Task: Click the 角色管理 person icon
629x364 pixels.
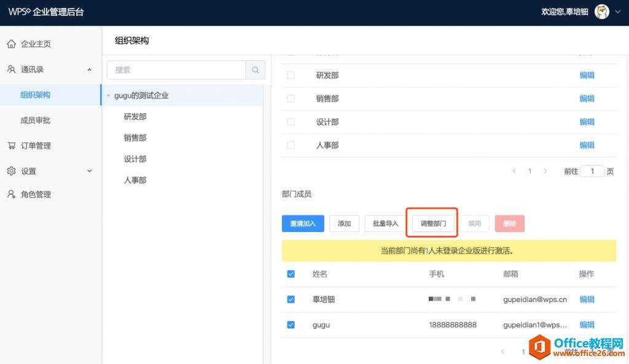Action: [11, 195]
